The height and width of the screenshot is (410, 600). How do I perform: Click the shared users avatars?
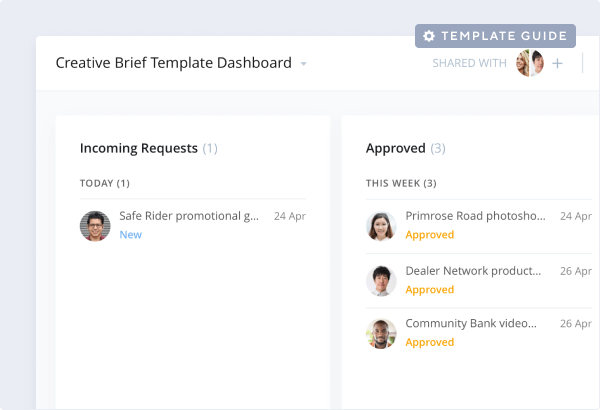pyautogui.click(x=529, y=63)
